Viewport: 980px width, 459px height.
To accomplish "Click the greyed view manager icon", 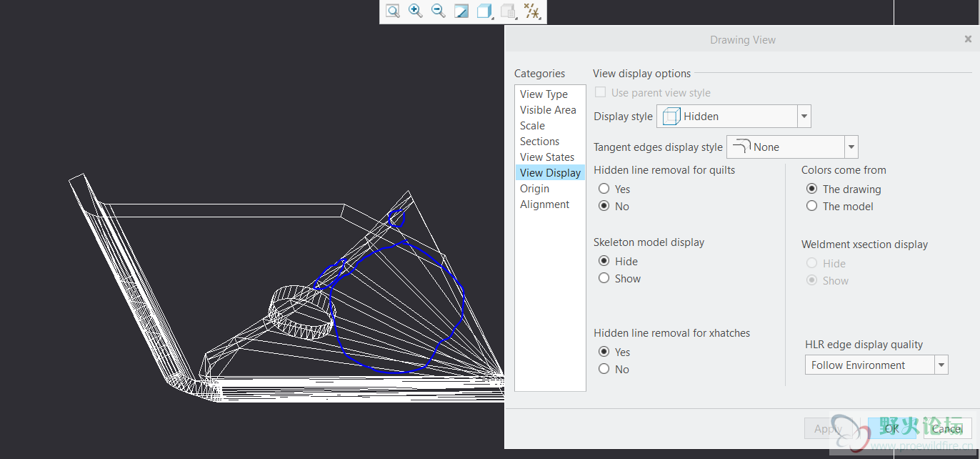I will tap(509, 11).
